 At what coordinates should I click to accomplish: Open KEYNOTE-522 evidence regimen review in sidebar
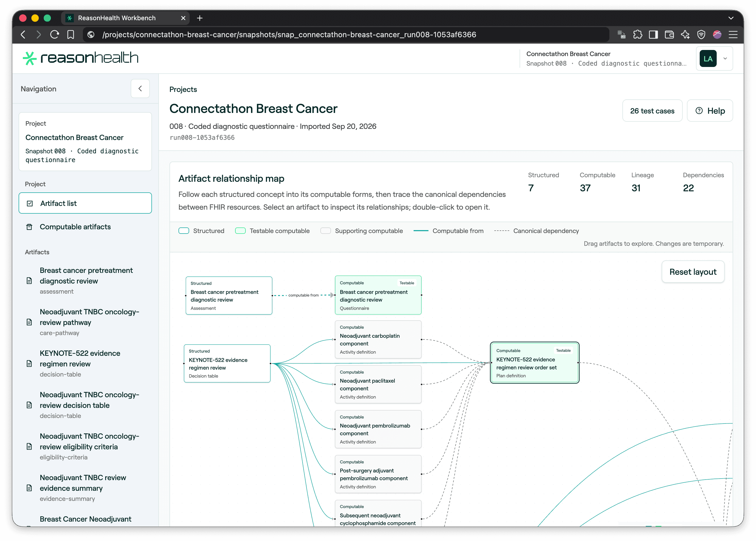tap(85, 364)
